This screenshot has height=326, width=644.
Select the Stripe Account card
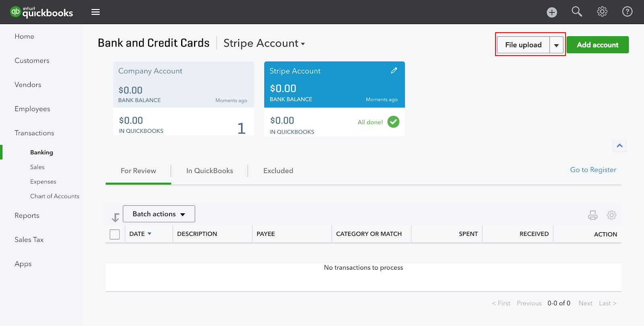pyautogui.click(x=334, y=99)
